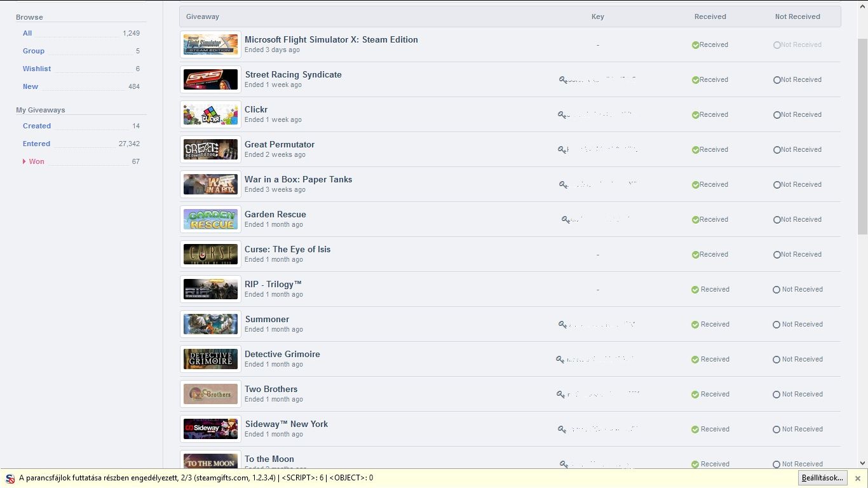Click the key icon for Great Permutator
This screenshot has height=488, width=868.
pos(562,150)
